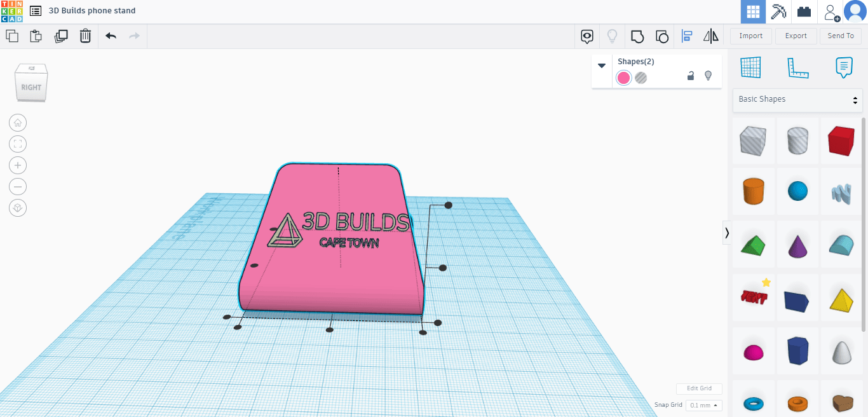Delete selected shapes with trash icon

pos(85,36)
